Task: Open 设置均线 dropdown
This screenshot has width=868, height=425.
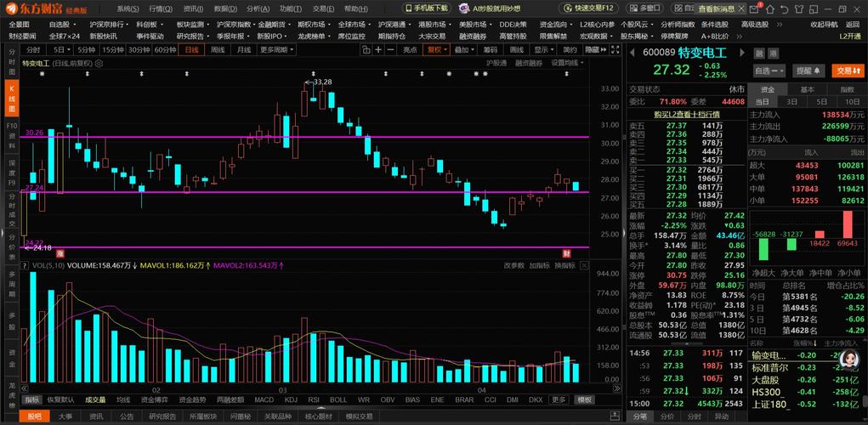Action: pyautogui.click(x=567, y=63)
